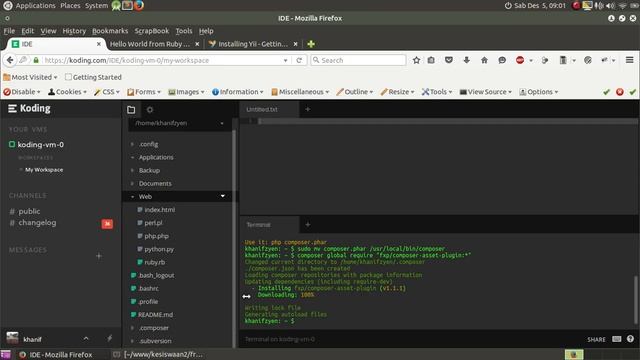Select the Untitled.txt editor tab
This screenshot has width=640, height=360.
coord(269,109)
